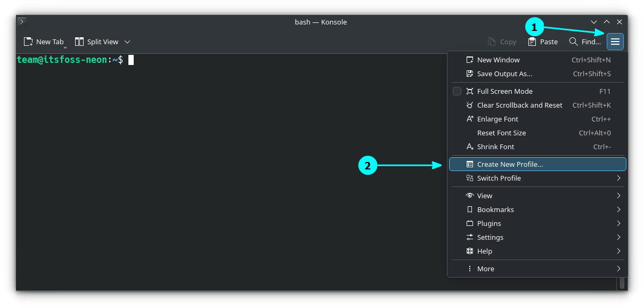Enable Full Screen Mode
The image size is (644, 308).
point(504,91)
